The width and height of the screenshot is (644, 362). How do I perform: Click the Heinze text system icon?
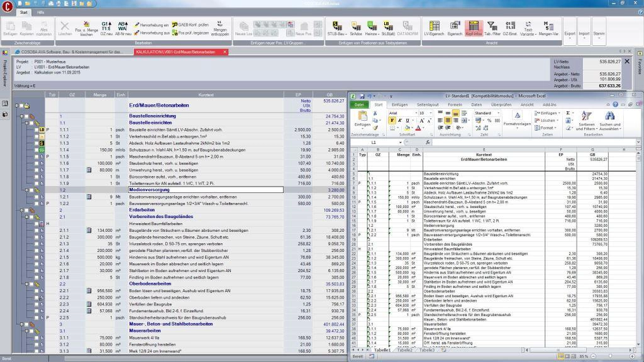coord(372,28)
